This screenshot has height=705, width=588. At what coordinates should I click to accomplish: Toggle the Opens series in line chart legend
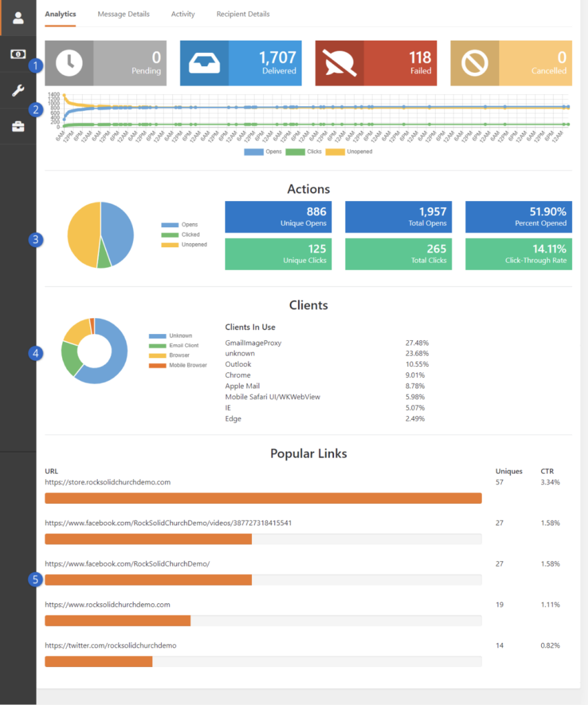[x=262, y=151]
